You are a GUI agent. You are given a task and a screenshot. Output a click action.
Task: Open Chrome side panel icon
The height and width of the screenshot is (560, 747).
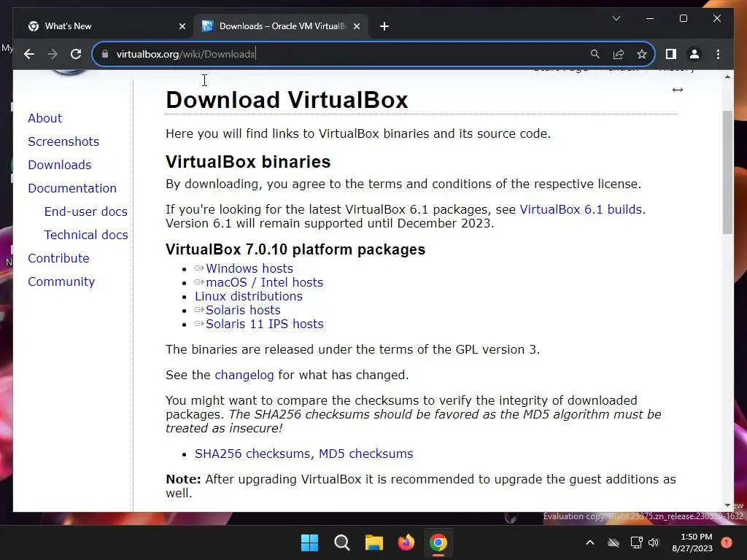671,54
